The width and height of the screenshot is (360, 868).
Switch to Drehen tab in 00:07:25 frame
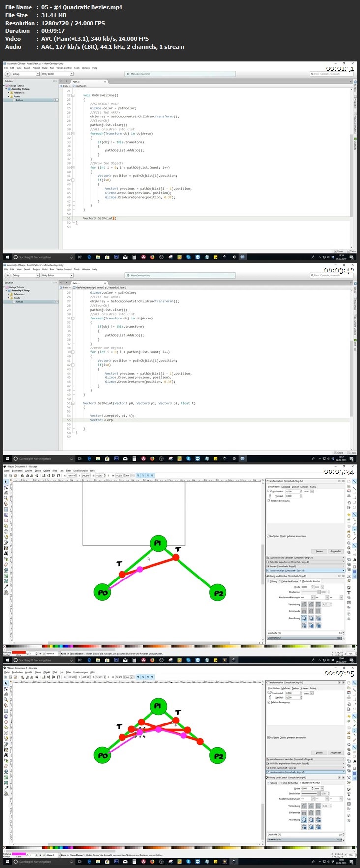tap(295, 688)
